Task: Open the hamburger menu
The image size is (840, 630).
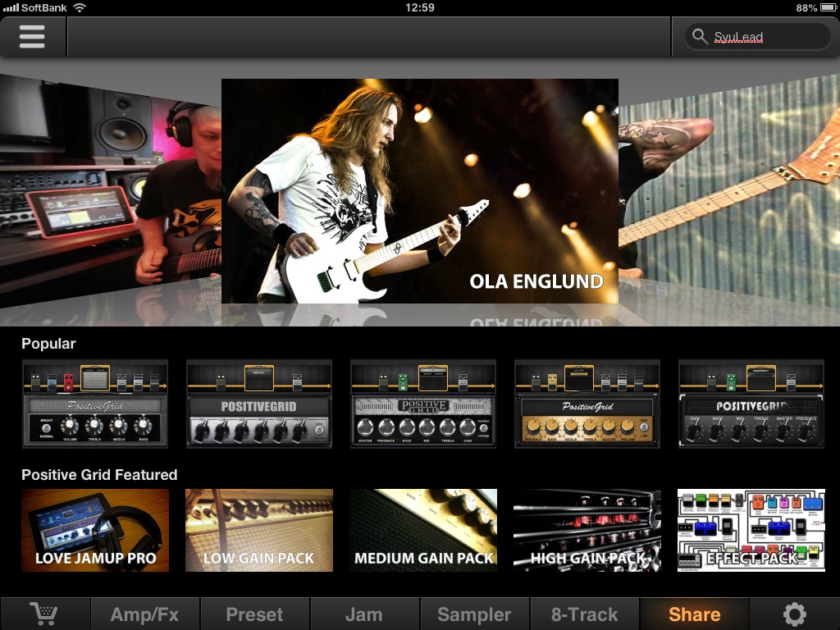Action: coord(32,36)
